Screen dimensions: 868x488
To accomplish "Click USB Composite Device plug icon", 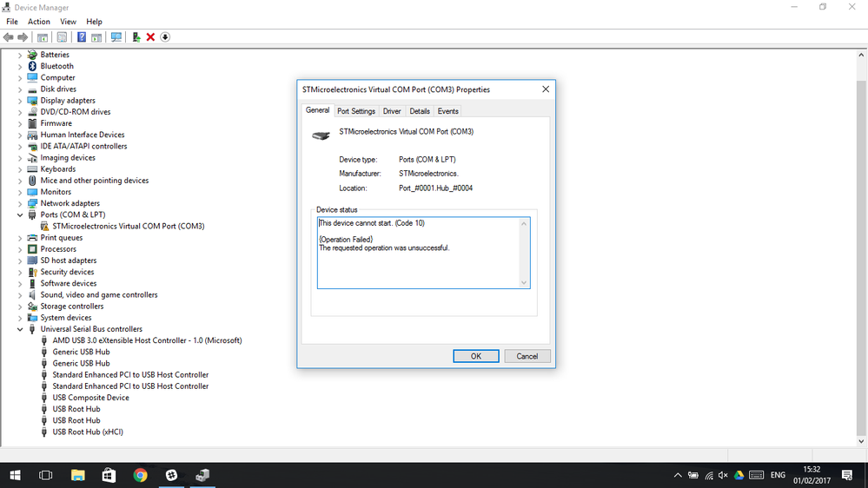I will click(x=44, y=398).
